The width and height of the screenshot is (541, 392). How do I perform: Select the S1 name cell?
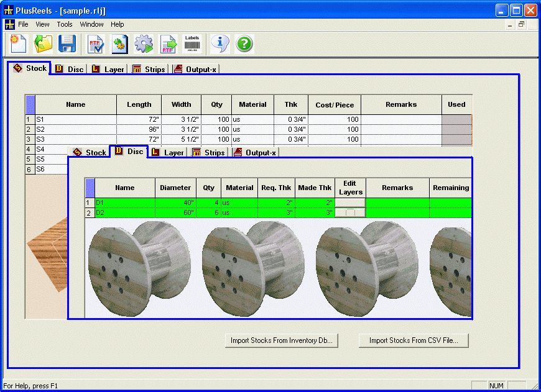tap(76, 119)
